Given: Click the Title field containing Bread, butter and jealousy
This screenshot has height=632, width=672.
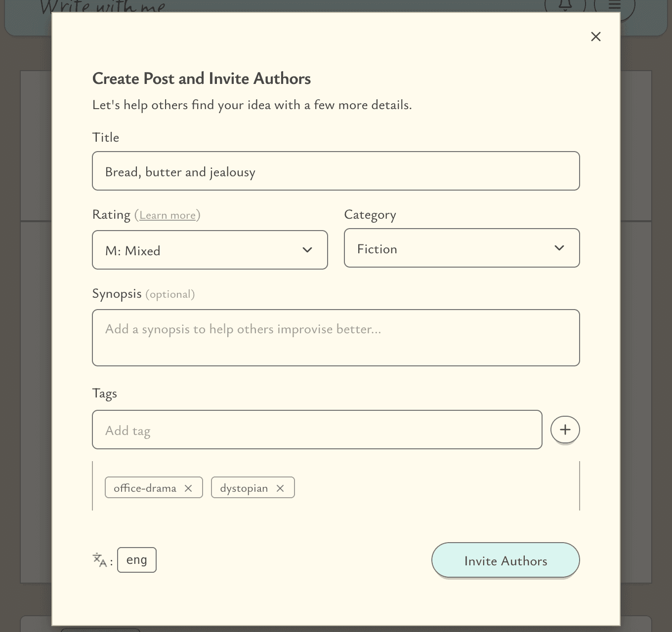Looking at the screenshot, I should pos(336,171).
